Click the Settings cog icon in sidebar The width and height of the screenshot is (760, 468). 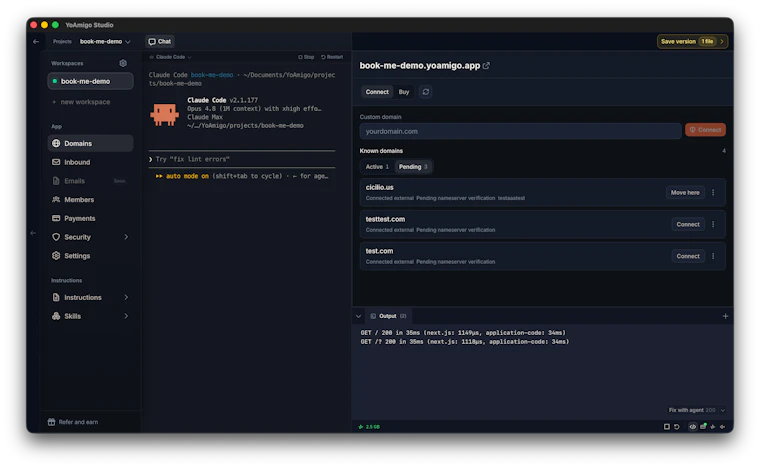[56, 256]
